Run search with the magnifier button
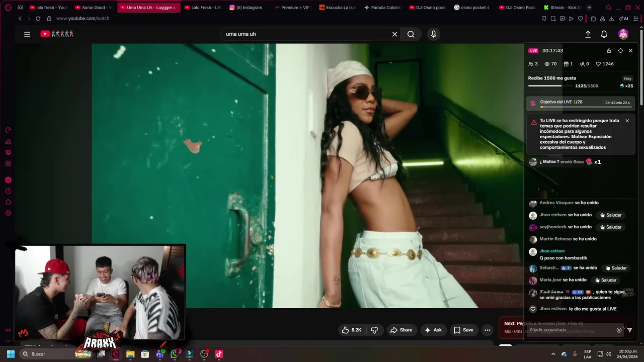 (411, 34)
